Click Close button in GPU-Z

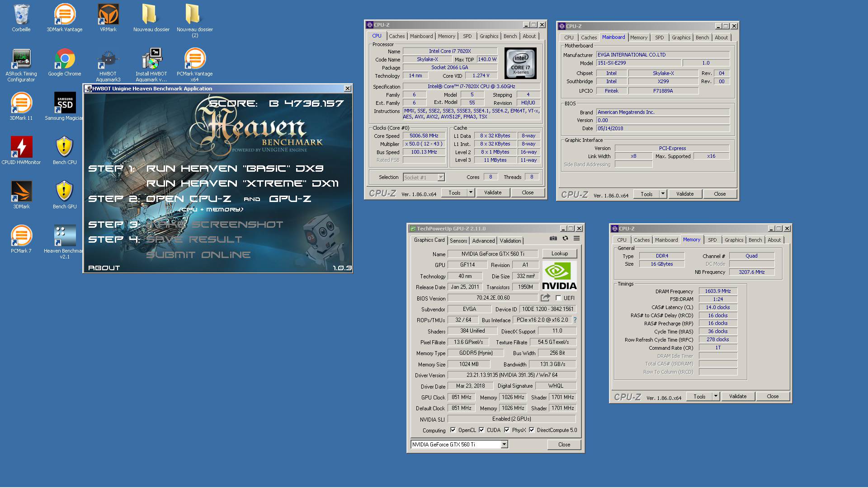click(564, 445)
